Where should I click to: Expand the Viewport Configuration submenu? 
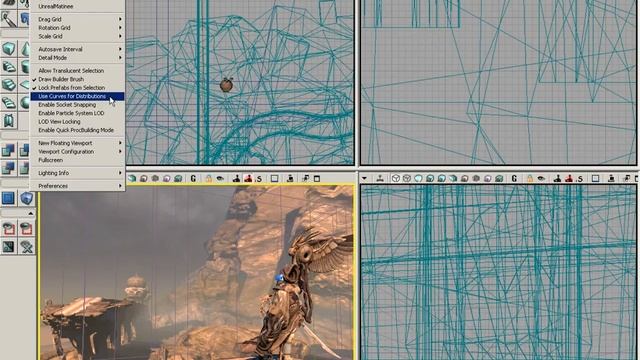[77, 151]
